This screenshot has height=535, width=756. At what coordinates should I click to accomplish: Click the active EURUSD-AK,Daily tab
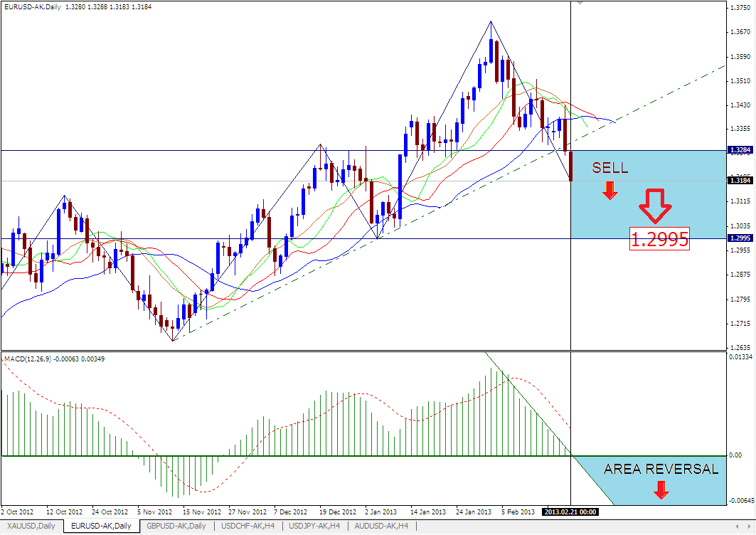pyautogui.click(x=100, y=526)
